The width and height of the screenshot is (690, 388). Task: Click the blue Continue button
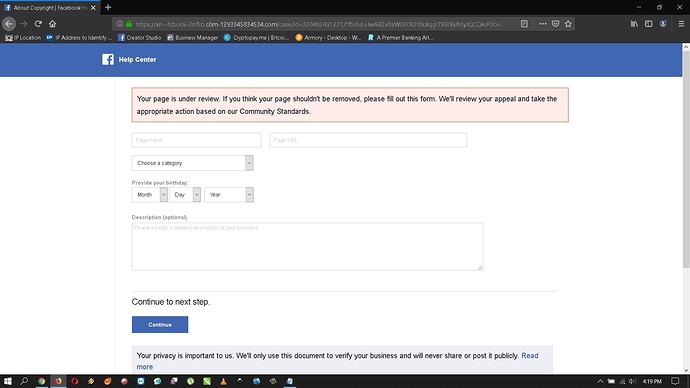click(160, 325)
